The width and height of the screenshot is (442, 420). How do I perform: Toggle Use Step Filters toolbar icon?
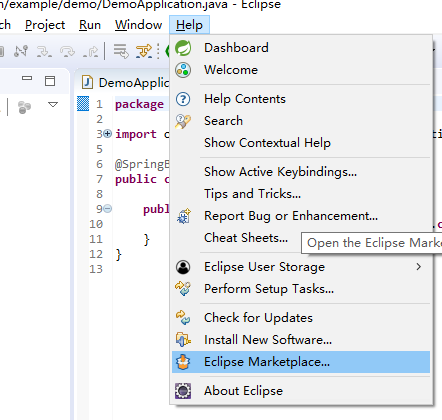(x=144, y=51)
